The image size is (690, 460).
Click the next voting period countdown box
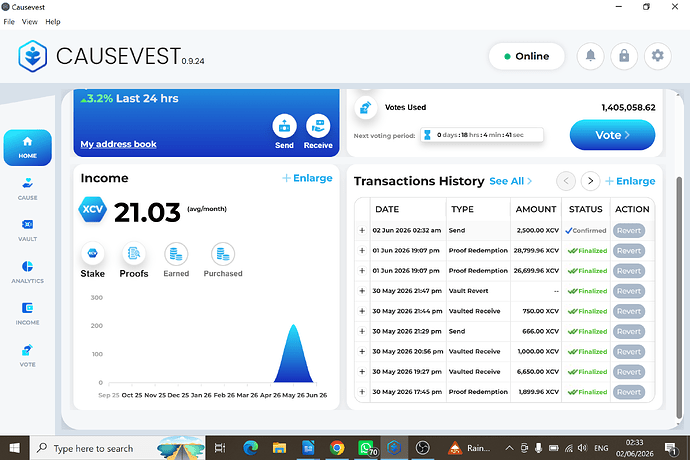point(481,135)
